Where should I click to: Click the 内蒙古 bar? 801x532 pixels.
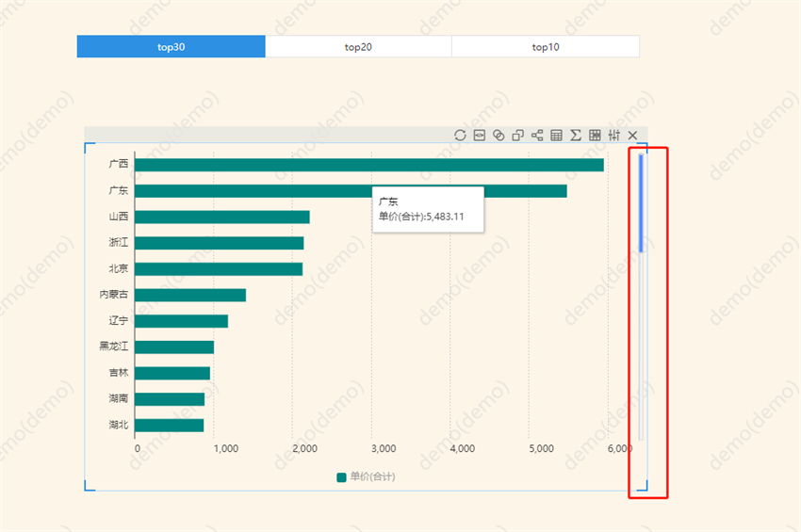[x=189, y=296]
